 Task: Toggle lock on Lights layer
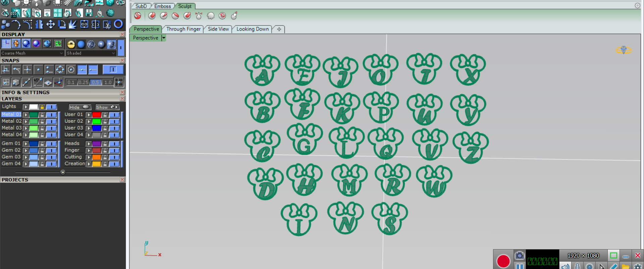tap(42, 107)
